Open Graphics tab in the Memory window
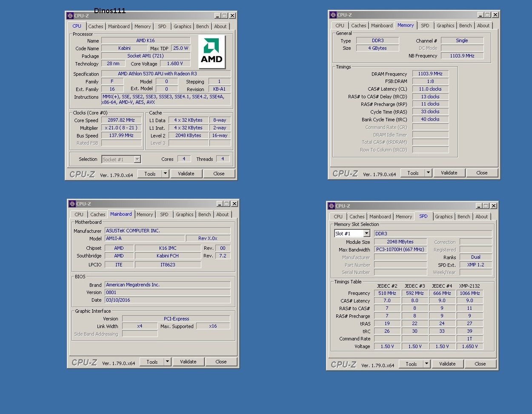This screenshot has width=532, height=414. pyautogui.click(x=446, y=26)
